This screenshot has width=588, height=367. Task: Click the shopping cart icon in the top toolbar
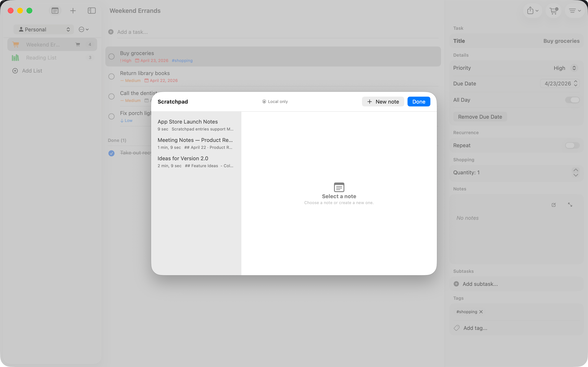[553, 11]
